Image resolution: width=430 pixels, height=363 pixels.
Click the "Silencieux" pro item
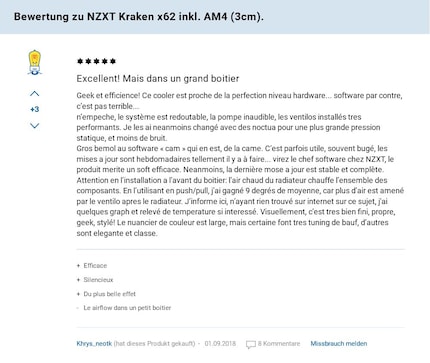(98, 280)
